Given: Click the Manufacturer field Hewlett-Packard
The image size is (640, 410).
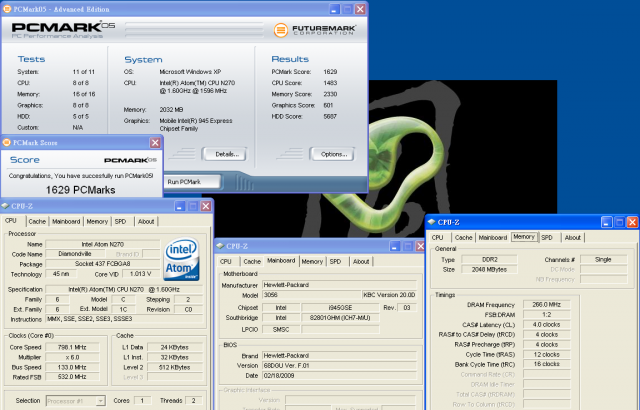Looking at the screenshot, I should click(339, 285).
